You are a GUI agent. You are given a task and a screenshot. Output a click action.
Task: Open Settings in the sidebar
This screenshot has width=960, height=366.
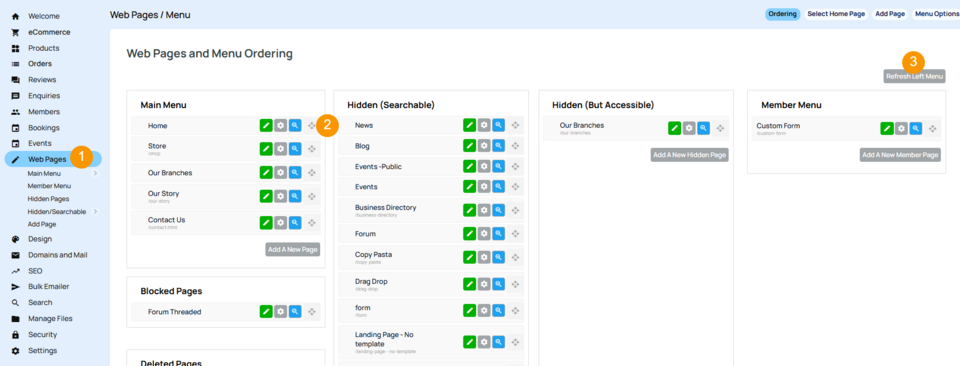42,350
